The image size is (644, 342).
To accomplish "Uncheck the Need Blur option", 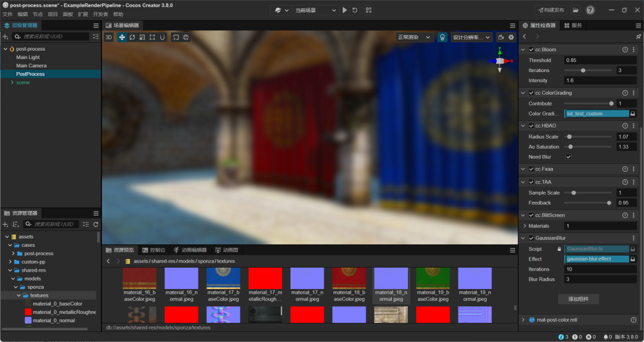I will (568, 157).
